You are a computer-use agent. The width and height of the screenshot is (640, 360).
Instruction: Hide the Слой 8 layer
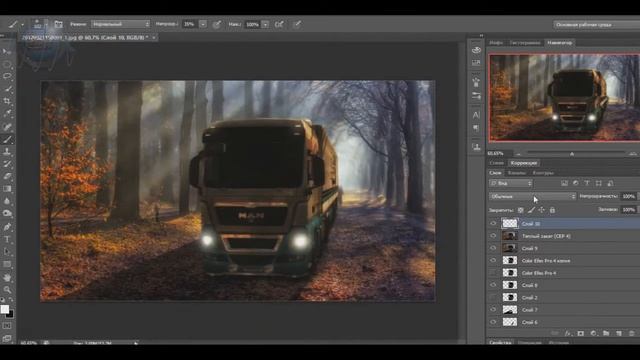click(493, 285)
